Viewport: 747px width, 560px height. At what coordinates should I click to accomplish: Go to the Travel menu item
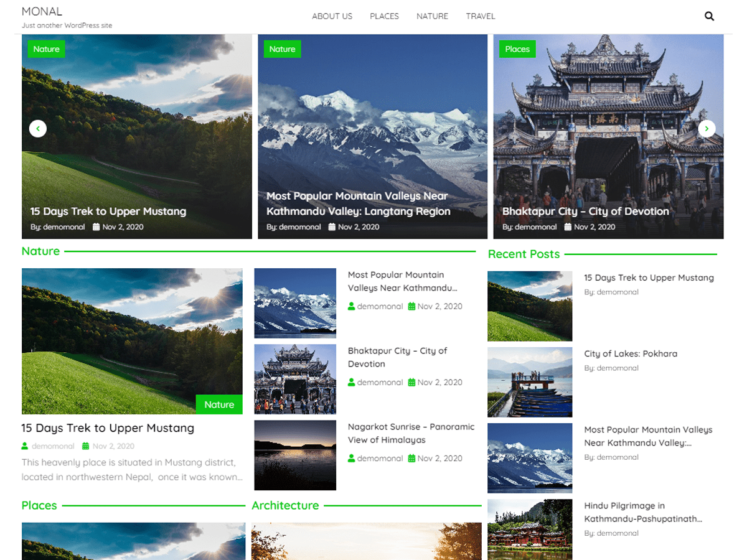(x=481, y=16)
